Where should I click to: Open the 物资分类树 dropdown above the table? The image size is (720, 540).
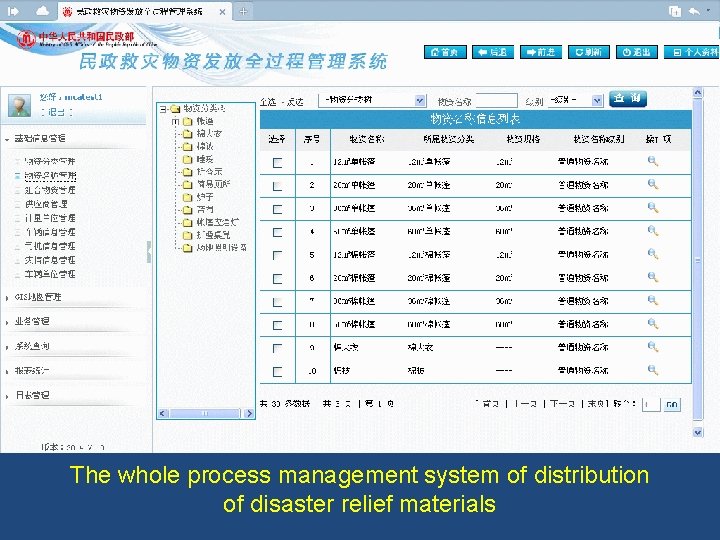click(372, 100)
